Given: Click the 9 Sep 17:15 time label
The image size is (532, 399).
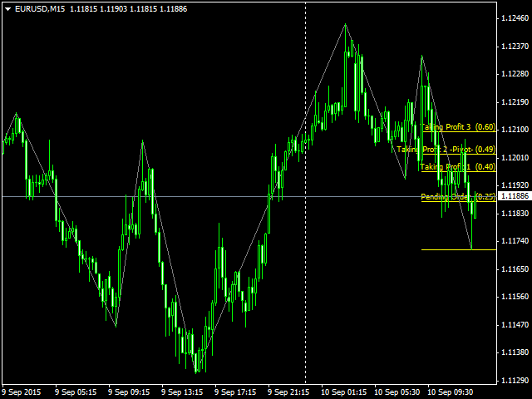Looking at the screenshot, I should click(x=235, y=392).
